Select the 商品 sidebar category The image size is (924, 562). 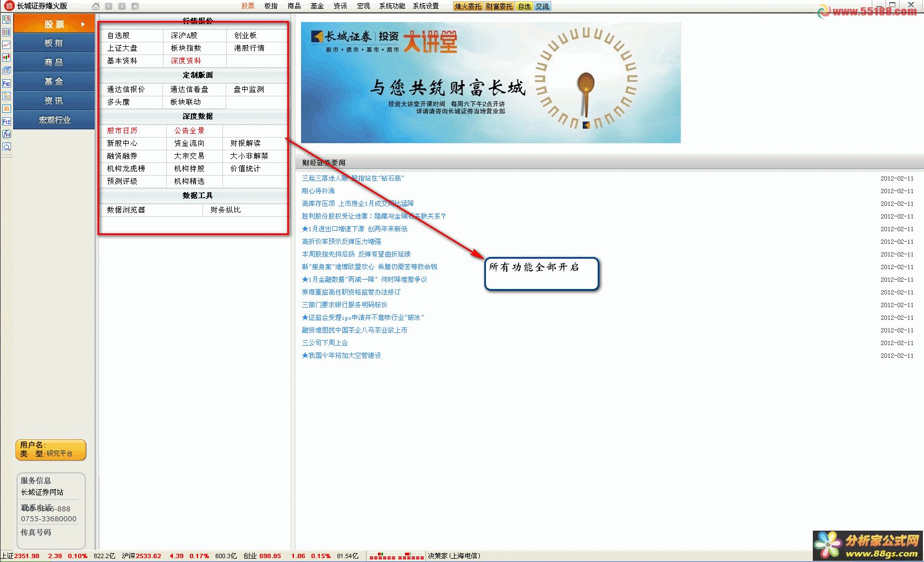(54, 62)
